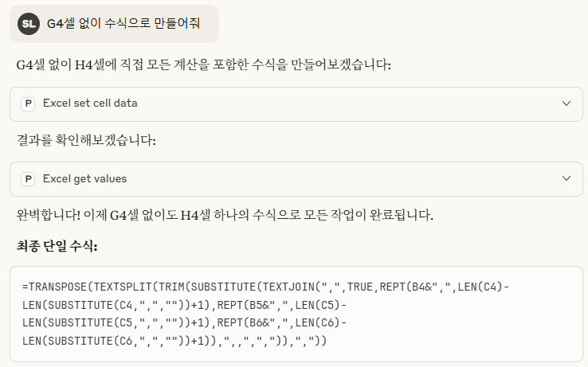The height and width of the screenshot is (367, 588).
Task: Click the formula line with SUBSTITUTE(C6
Action: pyautogui.click(x=174, y=341)
